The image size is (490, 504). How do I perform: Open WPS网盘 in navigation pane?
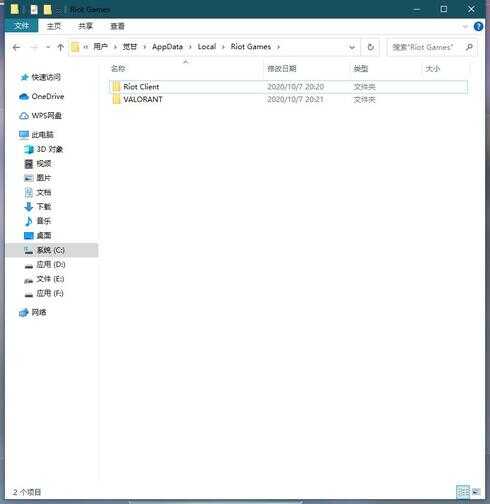click(40, 116)
